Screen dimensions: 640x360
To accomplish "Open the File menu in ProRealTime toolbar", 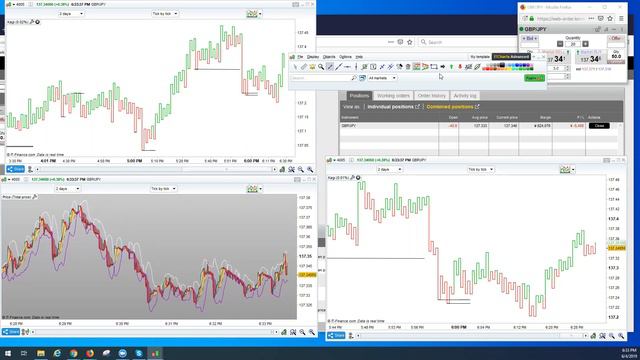I will coord(300,57).
